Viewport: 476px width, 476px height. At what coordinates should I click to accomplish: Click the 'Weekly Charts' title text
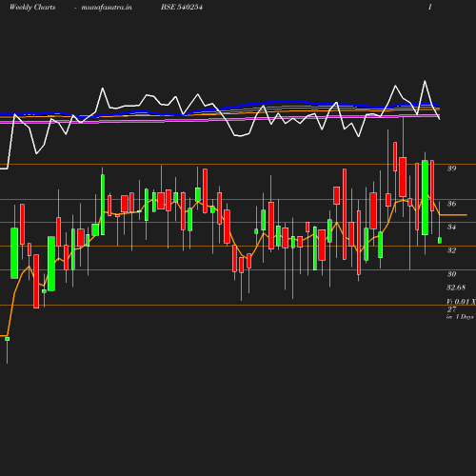(x=32, y=8)
